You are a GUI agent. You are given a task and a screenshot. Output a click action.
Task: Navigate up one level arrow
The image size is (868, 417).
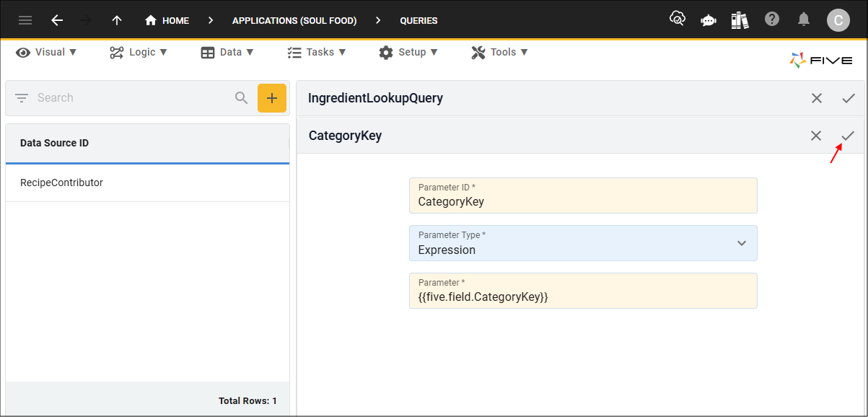pos(117,20)
